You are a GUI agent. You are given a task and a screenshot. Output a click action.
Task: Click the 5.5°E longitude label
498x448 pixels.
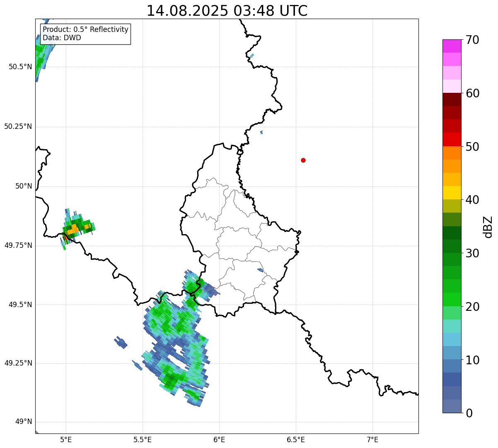coord(143,440)
